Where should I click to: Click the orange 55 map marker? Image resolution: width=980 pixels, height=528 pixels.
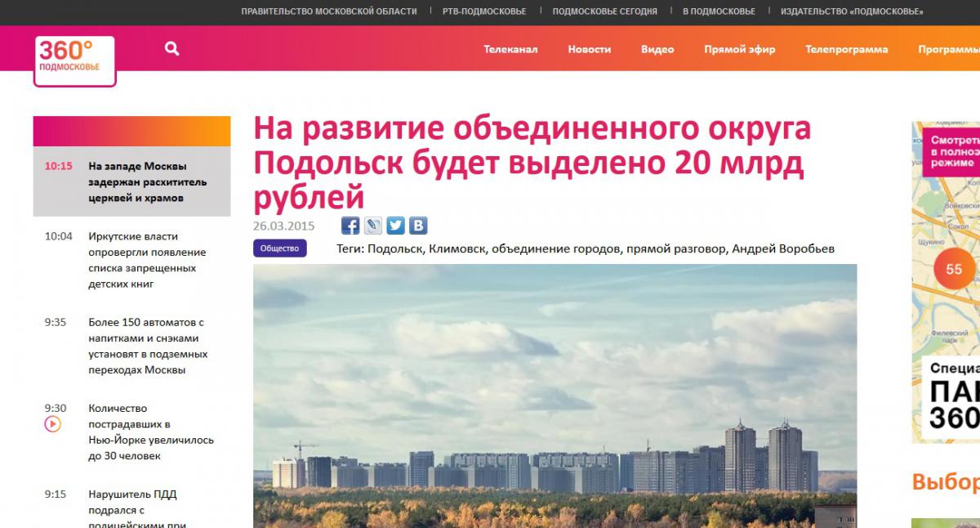pos(953,269)
